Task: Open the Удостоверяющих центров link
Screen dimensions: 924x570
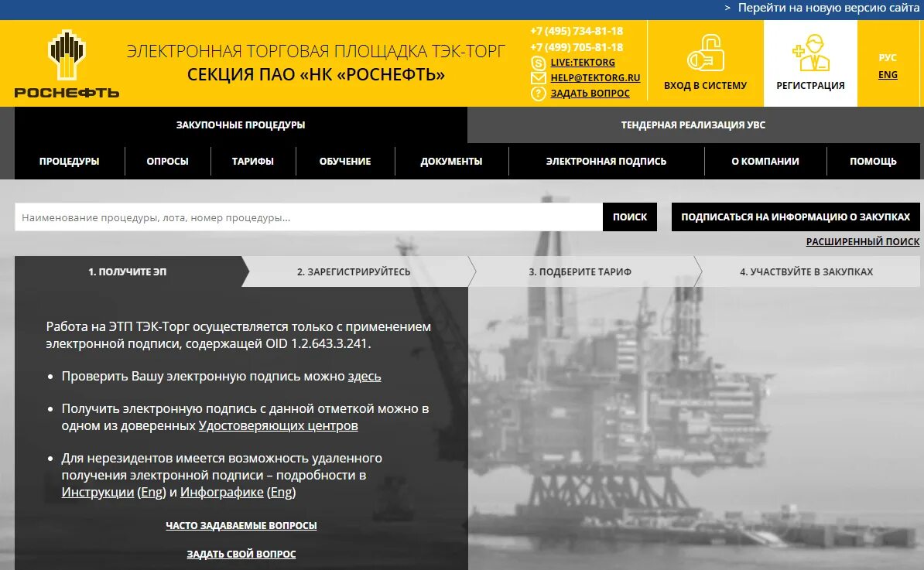Action: tap(278, 425)
